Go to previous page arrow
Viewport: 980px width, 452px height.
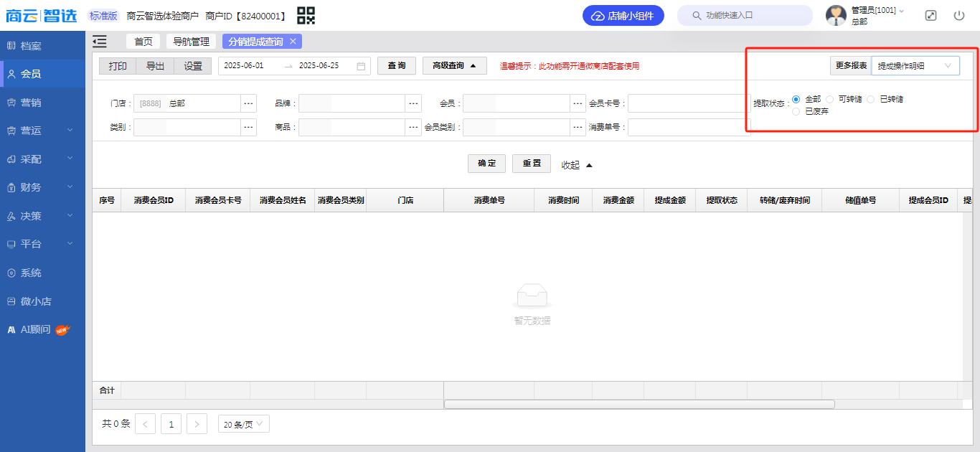pyautogui.click(x=145, y=424)
